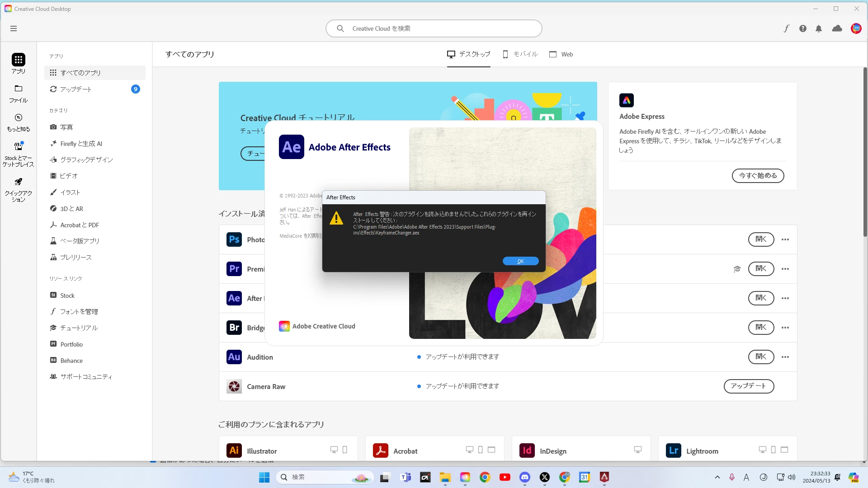The width and height of the screenshot is (868, 488).
Task: Switch to the モバイル tab
Action: pyautogui.click(x=520, y=54)
